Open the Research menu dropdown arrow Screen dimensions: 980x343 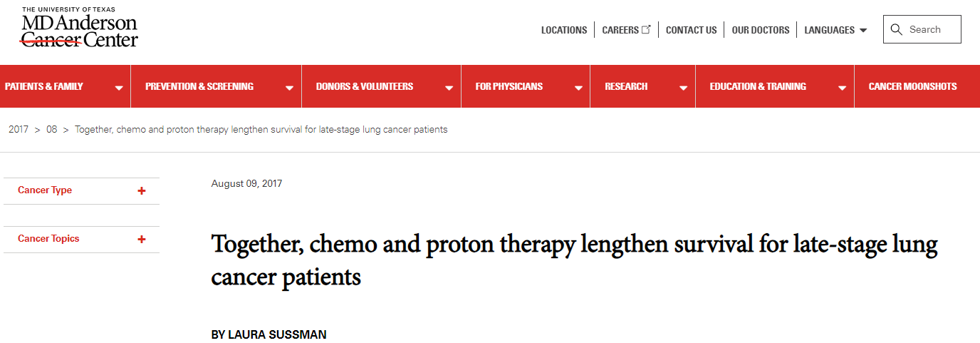pyautogui.click(x=683, y=88)
